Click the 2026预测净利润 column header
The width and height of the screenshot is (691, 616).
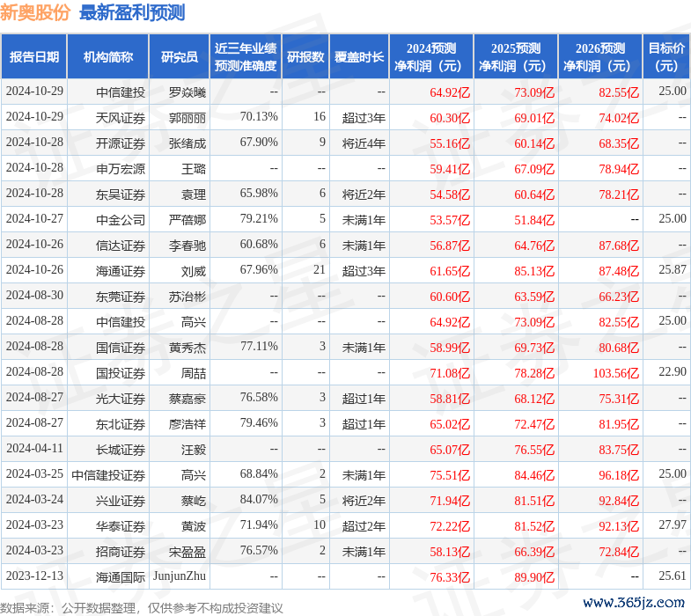click(600, 57)
